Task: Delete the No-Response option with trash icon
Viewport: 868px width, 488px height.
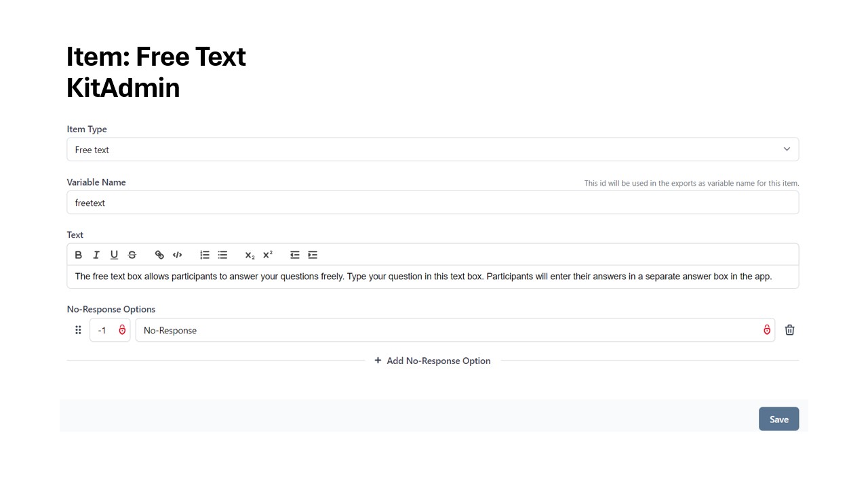Action: pos(790,330)
